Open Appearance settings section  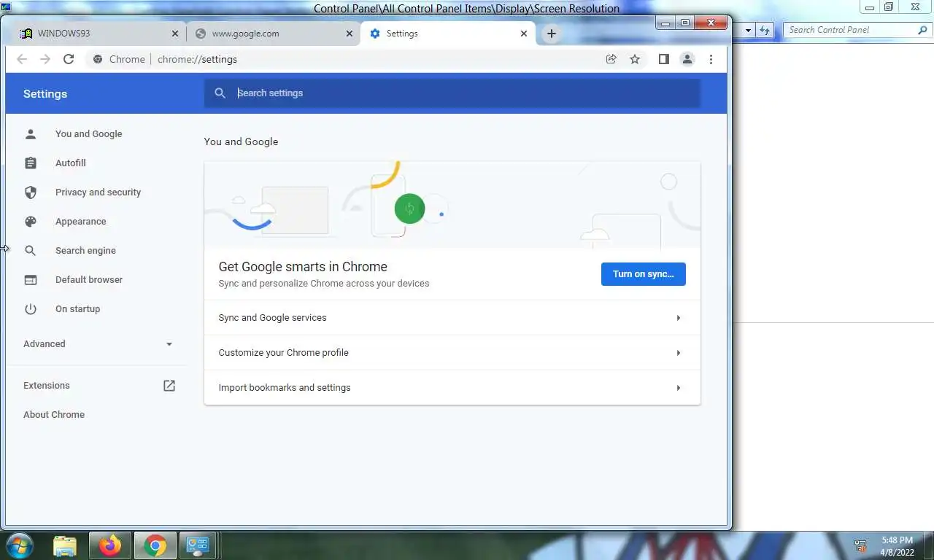80,222
